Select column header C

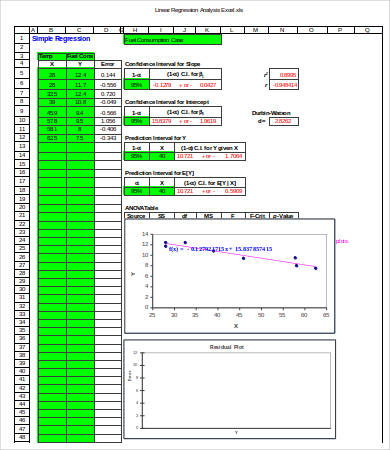pyautogui.click(x=79, y=30)
